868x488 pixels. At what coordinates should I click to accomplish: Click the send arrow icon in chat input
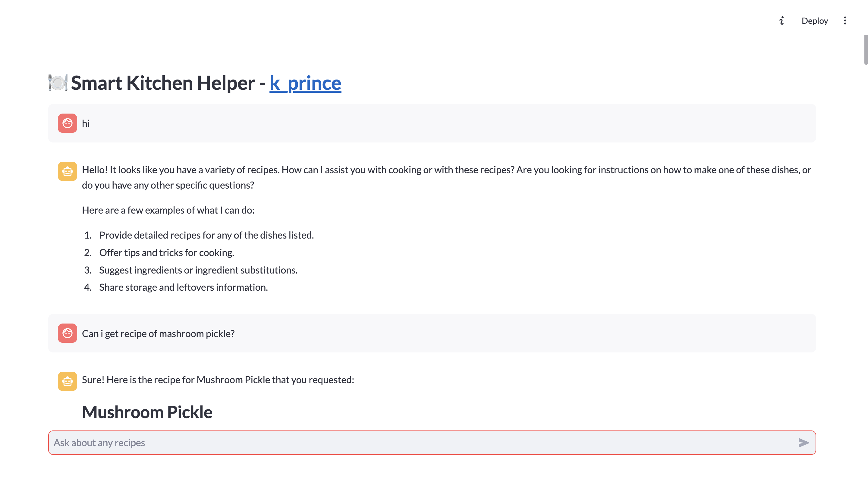(x=804, y=443)
